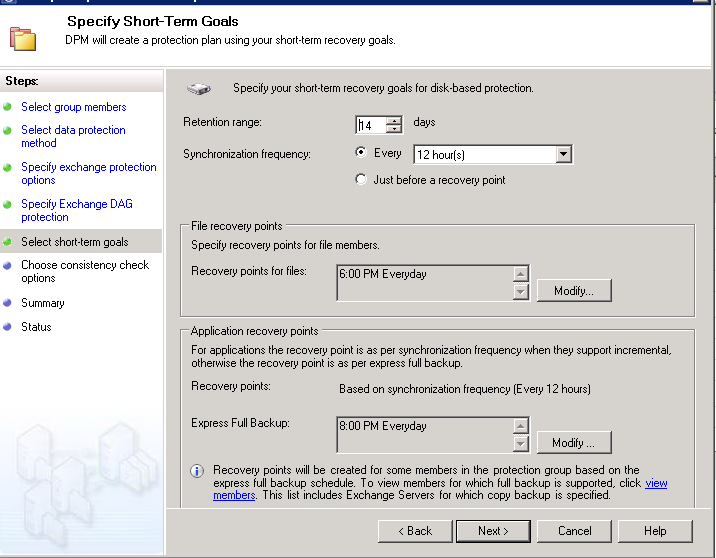Click blue bullet beside Choose consistency check options
Image resolution: width=716 pixels, height=558 pixels.
pos(7,265)
